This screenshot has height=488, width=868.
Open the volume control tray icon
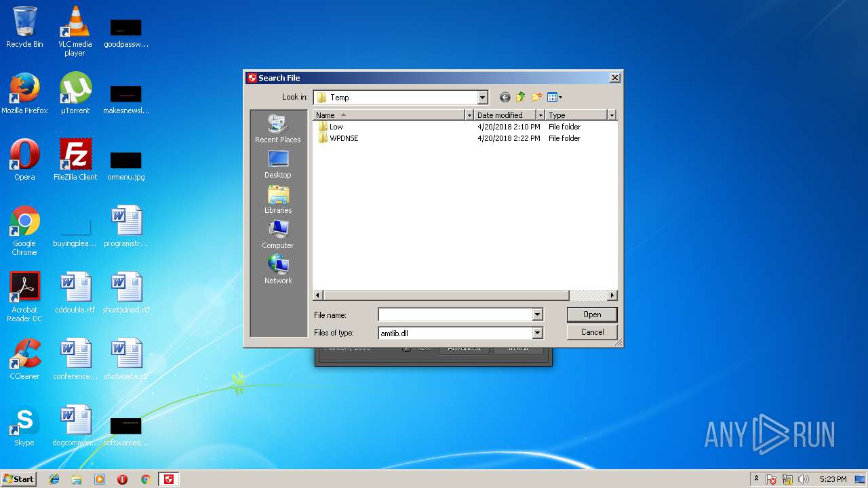pyautogui.click(x=804, y=479)
